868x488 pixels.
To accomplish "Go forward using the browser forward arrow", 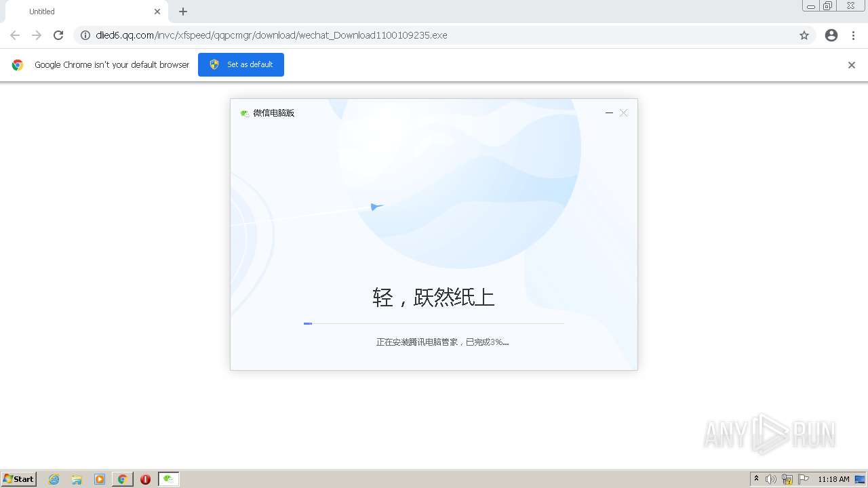I will 37,35.
